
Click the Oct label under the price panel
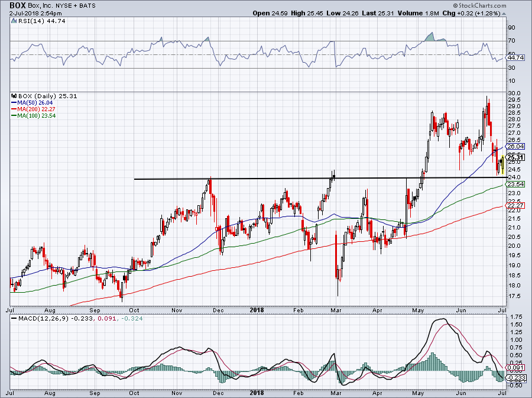click(x=134, y=310)
